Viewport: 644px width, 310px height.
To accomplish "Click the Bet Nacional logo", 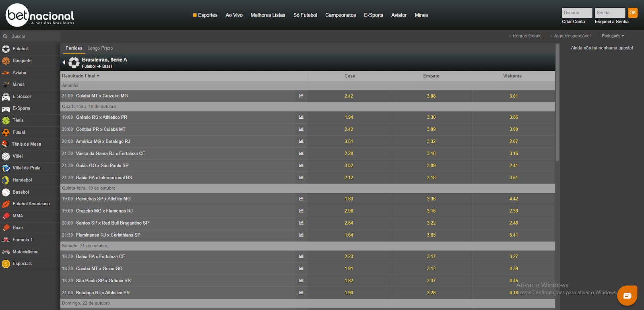I will pos(40,15).
